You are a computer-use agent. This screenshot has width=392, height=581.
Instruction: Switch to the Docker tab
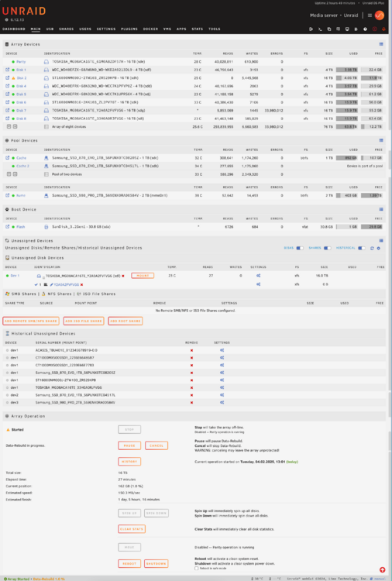point(150,29)
